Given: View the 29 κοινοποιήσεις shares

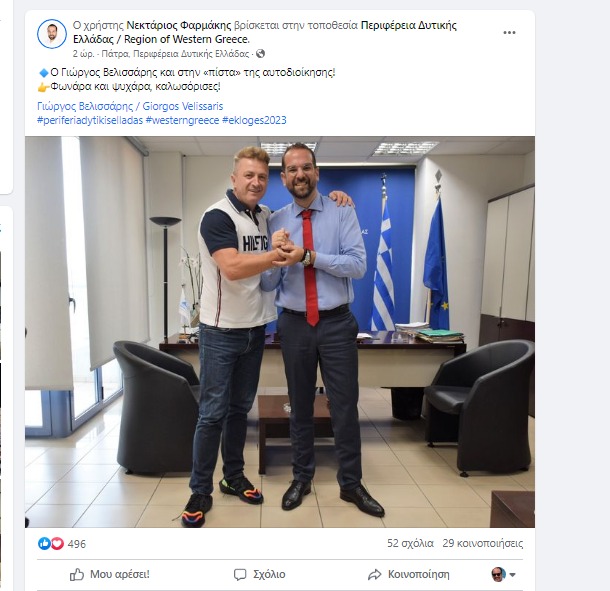Looking at the screenshot, I should (482, 543).
